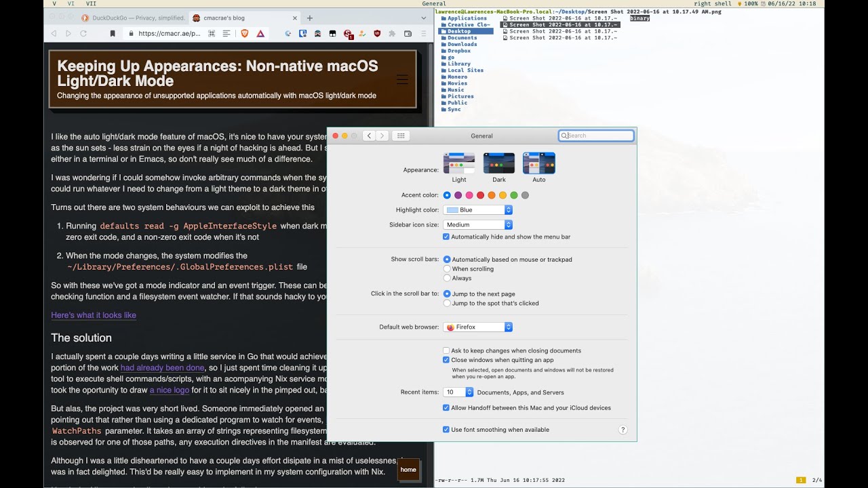This screenshot has height=488, width=868.
Task: Open the Extensions puzzle piece icon
Action: 392,33
